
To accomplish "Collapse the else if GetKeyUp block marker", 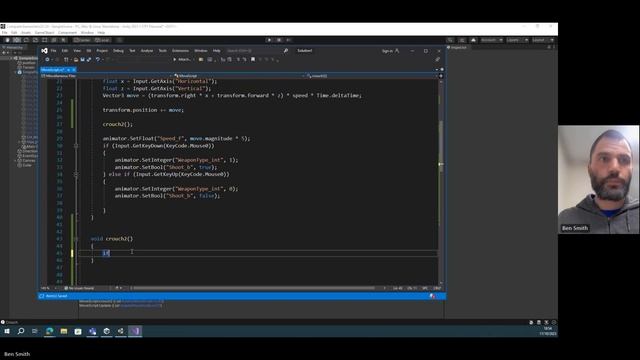I will pyautogui.click(x=76, y=174).
